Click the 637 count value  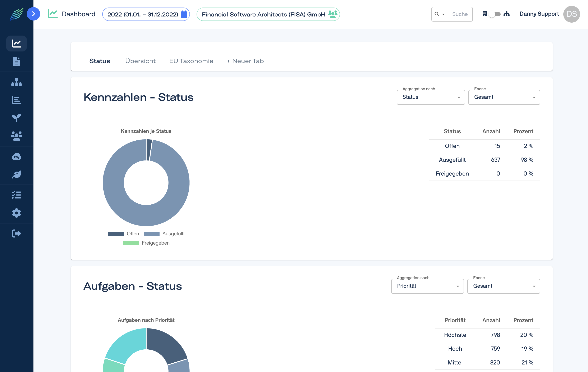tap(495, 160)
